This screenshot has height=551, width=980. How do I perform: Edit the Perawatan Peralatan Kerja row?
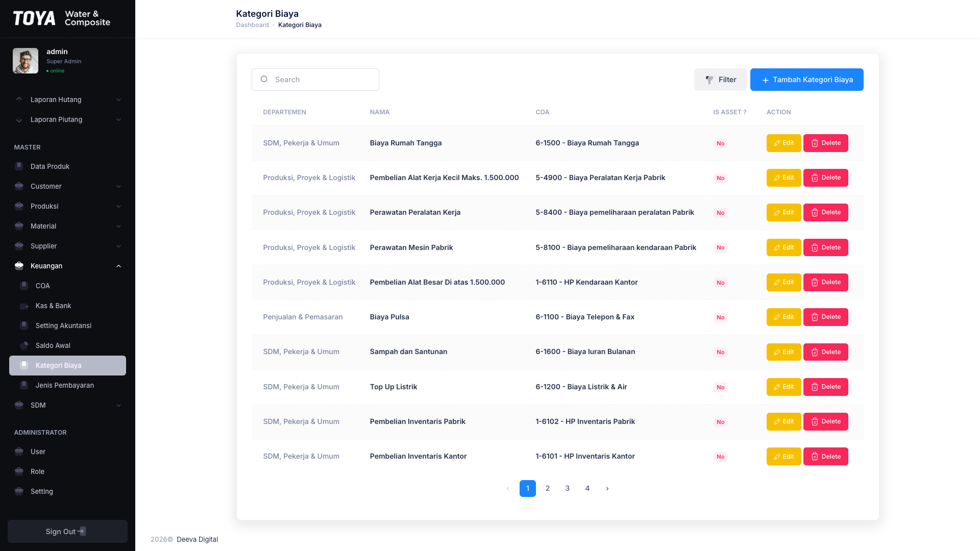click(783, 212)
